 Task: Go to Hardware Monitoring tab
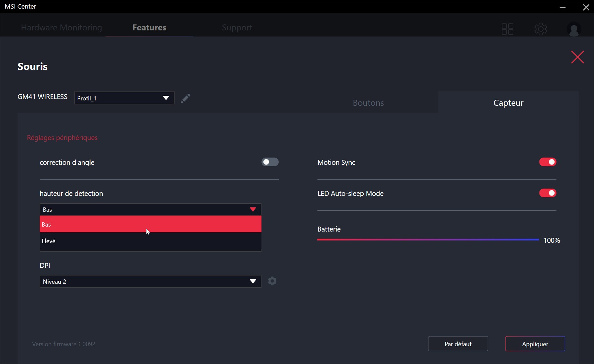[61, 28]
